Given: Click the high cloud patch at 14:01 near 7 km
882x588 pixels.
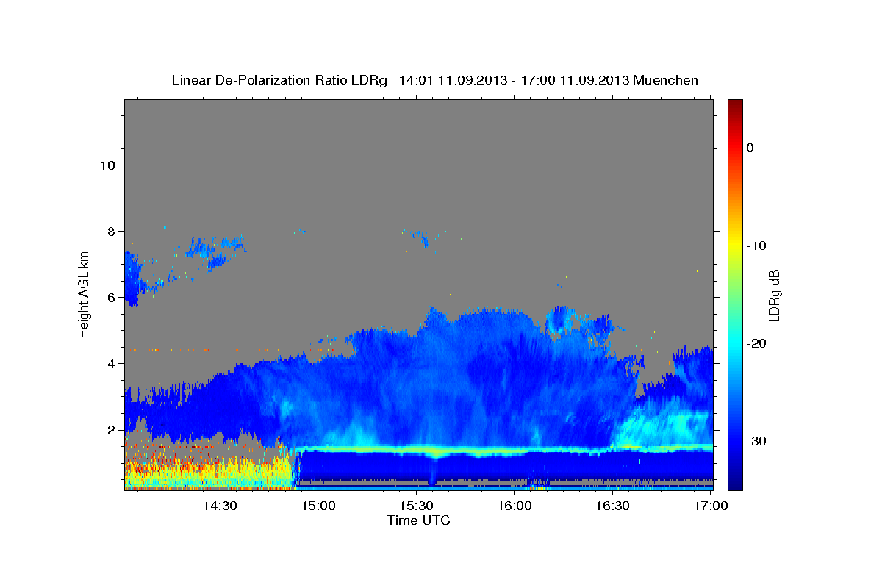Looking at the screenshot, I should click(x=132, y=278).
